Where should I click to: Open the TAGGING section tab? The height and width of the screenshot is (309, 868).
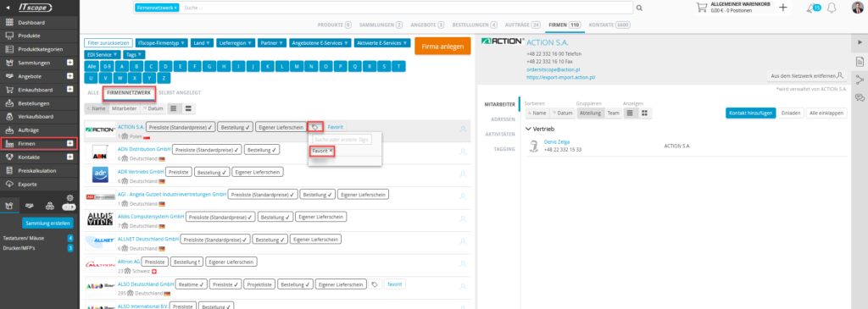[505, 149]
